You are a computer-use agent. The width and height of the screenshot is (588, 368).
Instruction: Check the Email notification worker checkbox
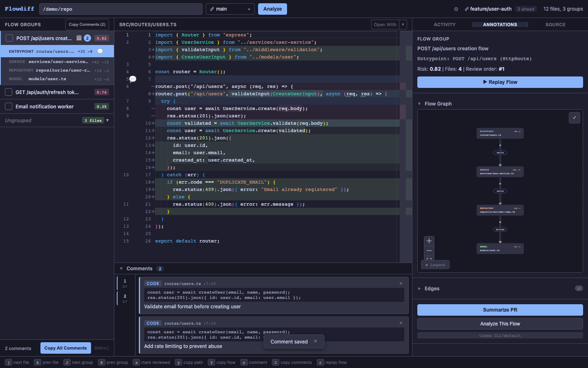(x=9, y=106)
